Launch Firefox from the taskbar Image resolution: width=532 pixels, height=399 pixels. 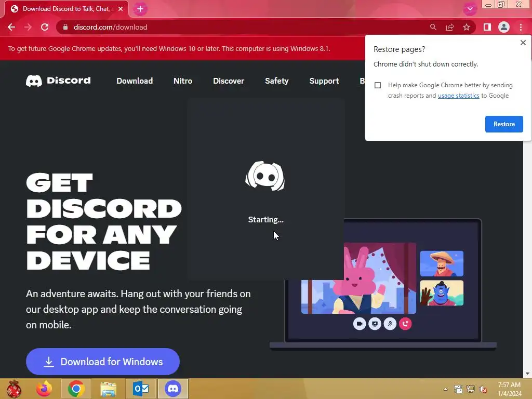[44, 389]
